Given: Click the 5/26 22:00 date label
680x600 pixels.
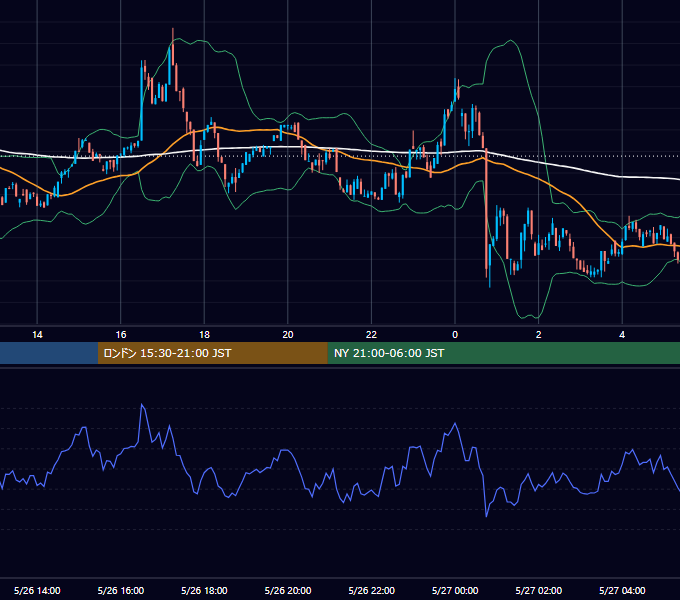Looking at the screenshot, I should click(372, 590).
